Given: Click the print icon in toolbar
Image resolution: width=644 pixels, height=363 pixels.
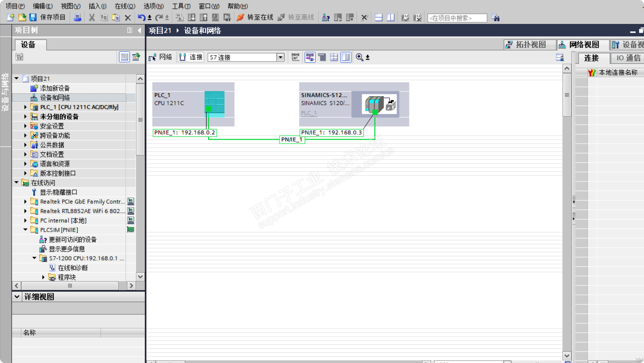Looking at the screenshot, I should (78, 18).
